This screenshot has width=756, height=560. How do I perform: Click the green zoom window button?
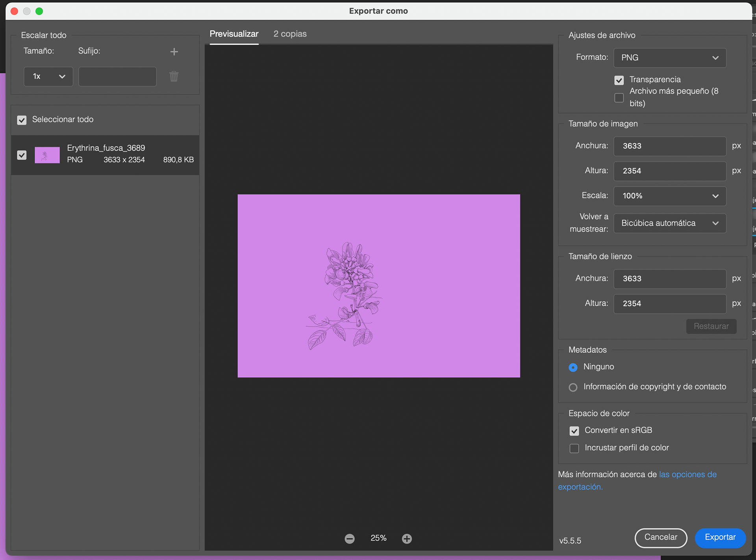pos(39,11)
